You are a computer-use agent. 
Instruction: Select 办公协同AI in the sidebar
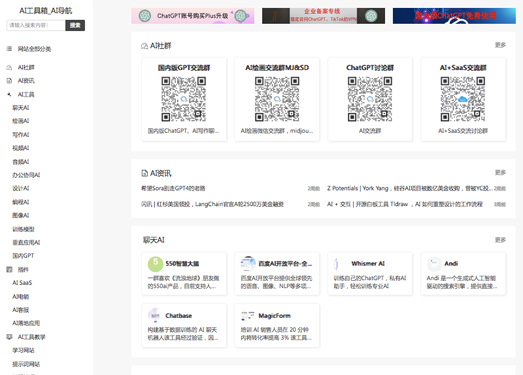26,175
